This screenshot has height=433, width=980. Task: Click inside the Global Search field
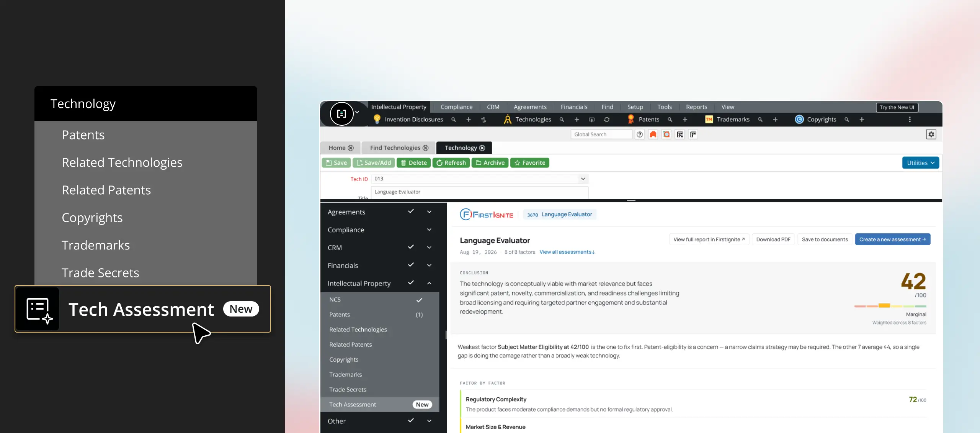[x=601, y=134]
